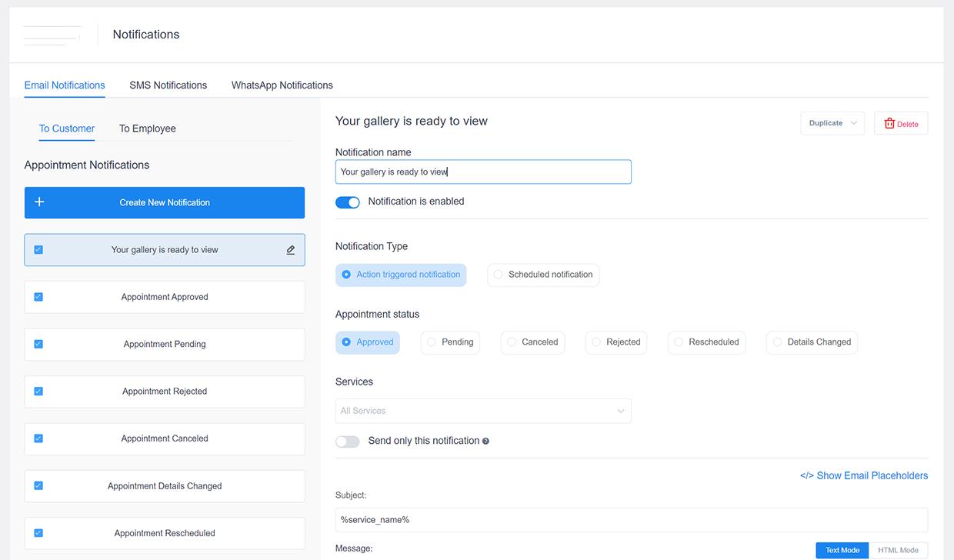
Task: Click the help icon beside Send only this notification
Action: pos(485,442)
